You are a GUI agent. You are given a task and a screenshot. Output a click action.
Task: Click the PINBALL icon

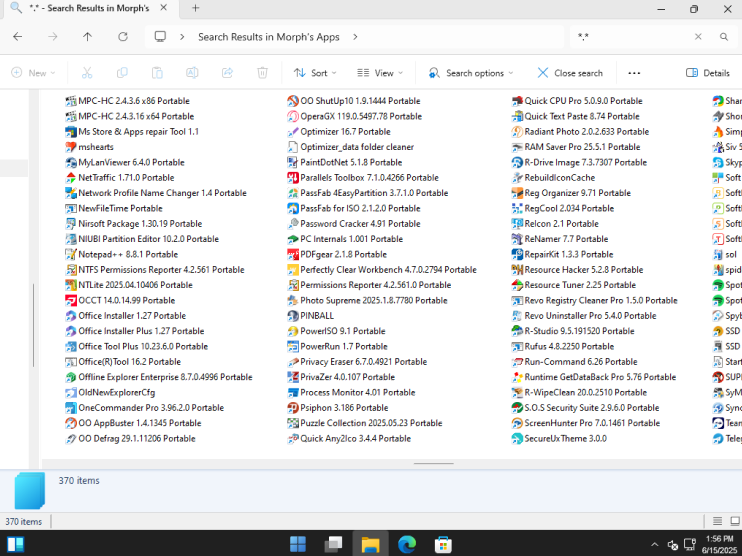pyautogui.click(x=293, y=316)
